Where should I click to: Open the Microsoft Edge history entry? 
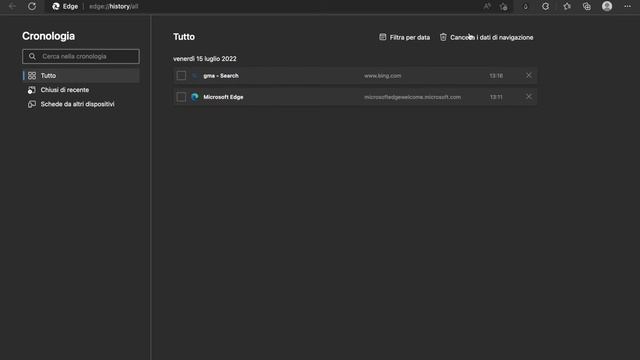(x=223, y=97)
